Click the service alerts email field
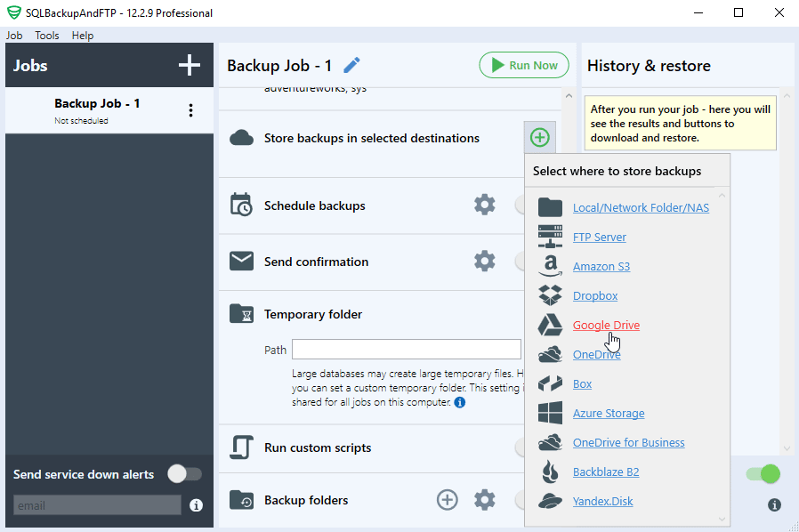 click(97, 505)
